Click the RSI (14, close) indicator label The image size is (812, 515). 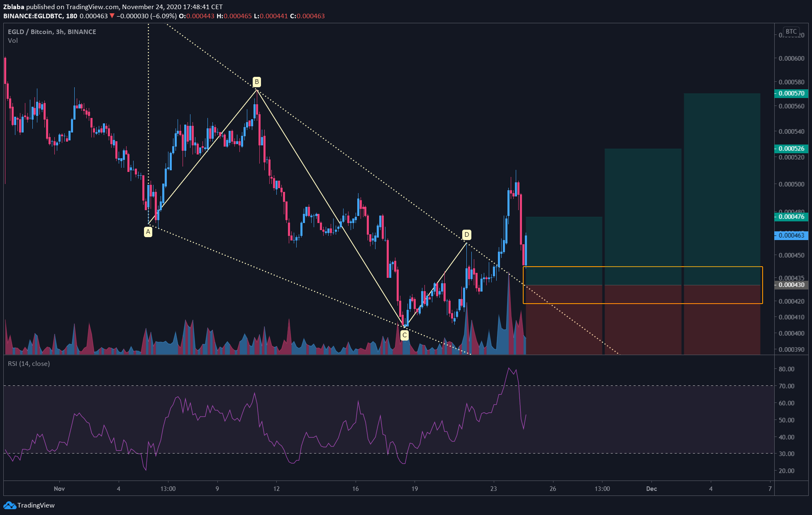[29, 364]
